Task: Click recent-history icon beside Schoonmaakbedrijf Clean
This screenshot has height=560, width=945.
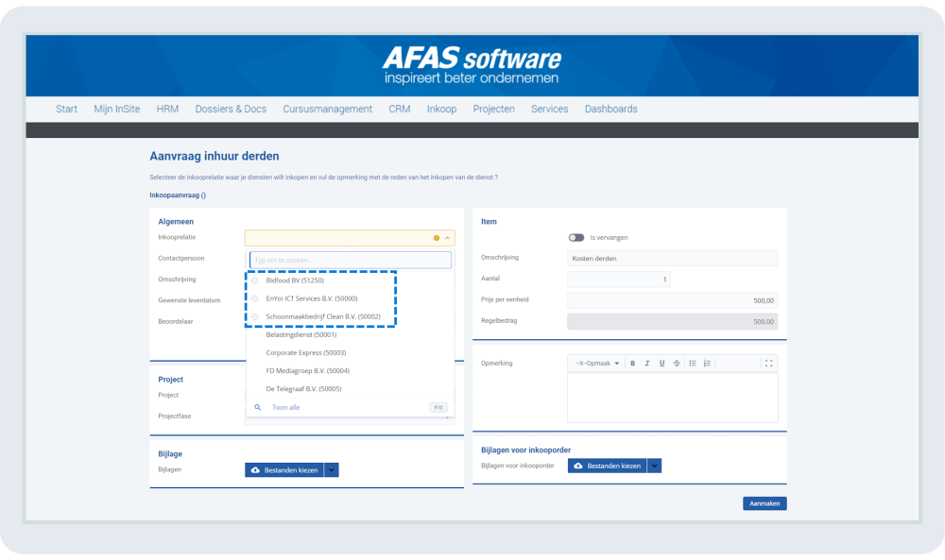Action: [255, 316]
